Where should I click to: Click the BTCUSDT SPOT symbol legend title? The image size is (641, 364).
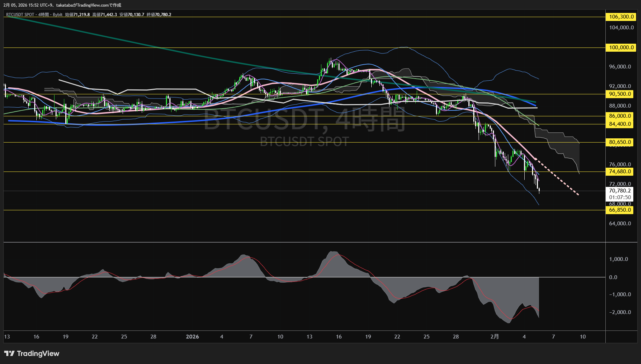point(20,15)
